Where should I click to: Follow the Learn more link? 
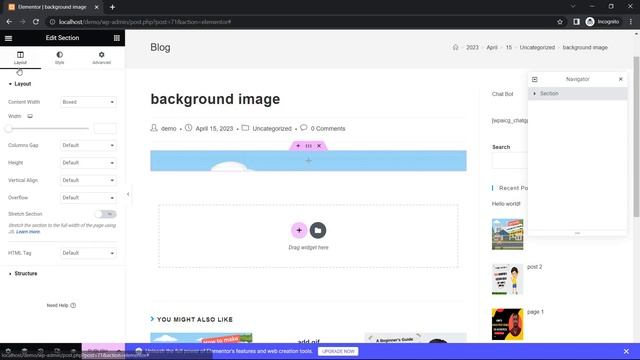[x=28, y=231]
